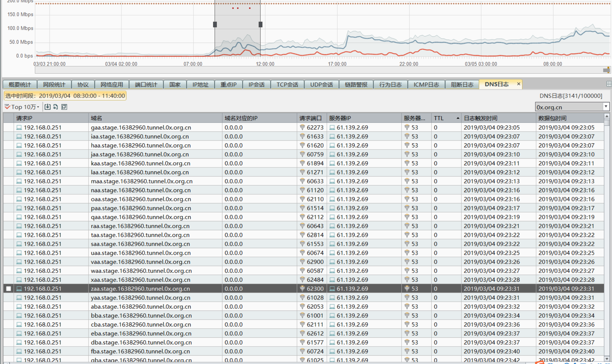Screen dimensions: 612x364
Task: Click the download/export icon in toolbar
Action: click(47, 107)
